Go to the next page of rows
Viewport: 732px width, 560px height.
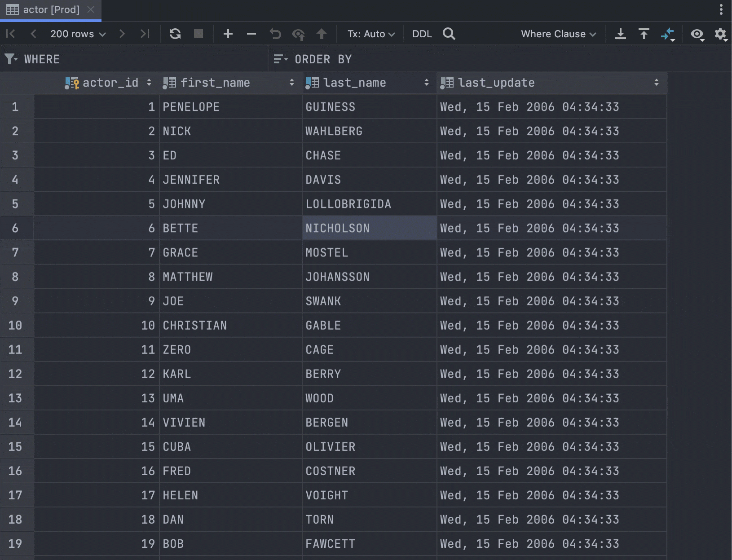pos(122,34)
